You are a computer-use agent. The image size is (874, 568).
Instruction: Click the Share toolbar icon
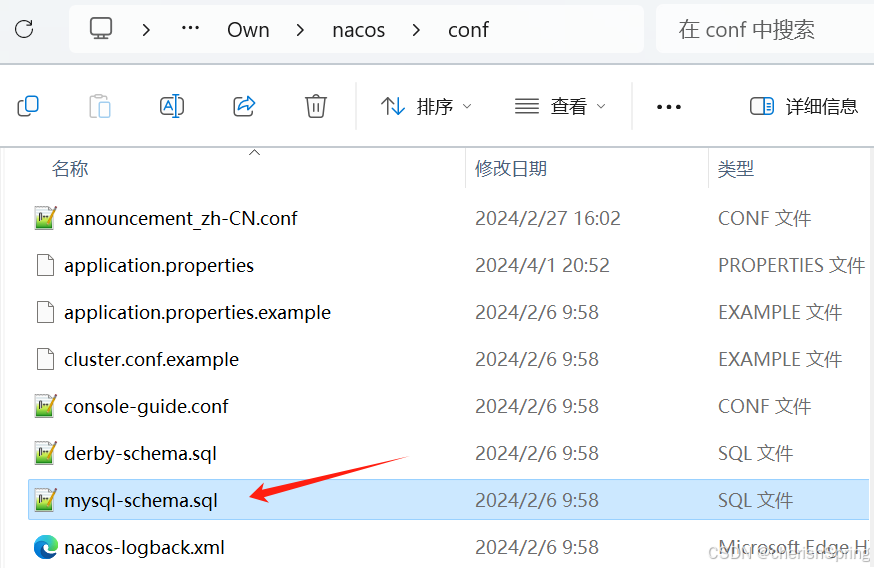coord(244,106)
